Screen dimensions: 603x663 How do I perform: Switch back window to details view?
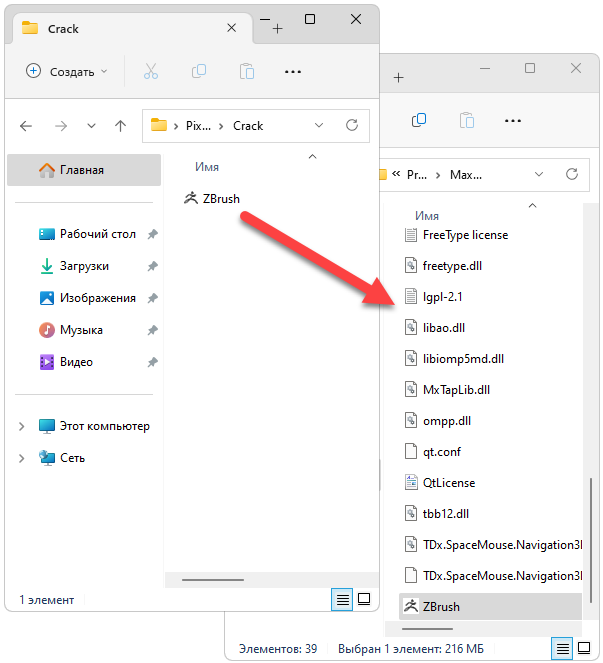(x=562, y=648)
